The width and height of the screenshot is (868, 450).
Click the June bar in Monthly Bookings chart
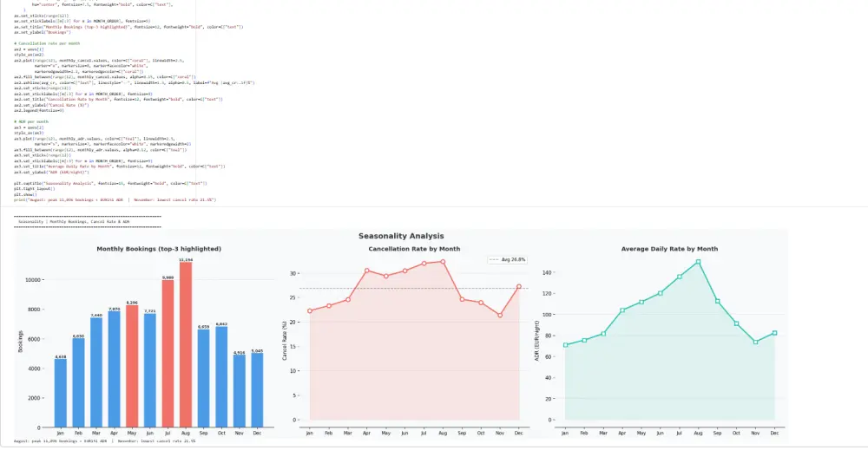coord(150,370)
